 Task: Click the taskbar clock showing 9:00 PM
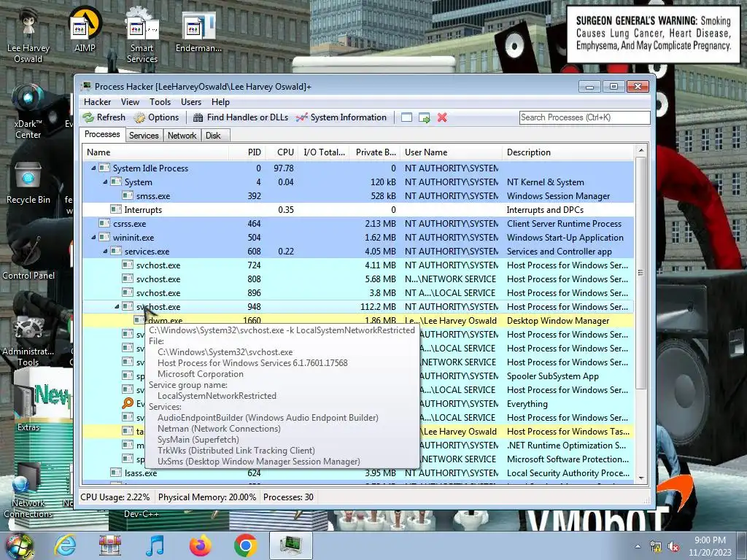pos(710,546)
